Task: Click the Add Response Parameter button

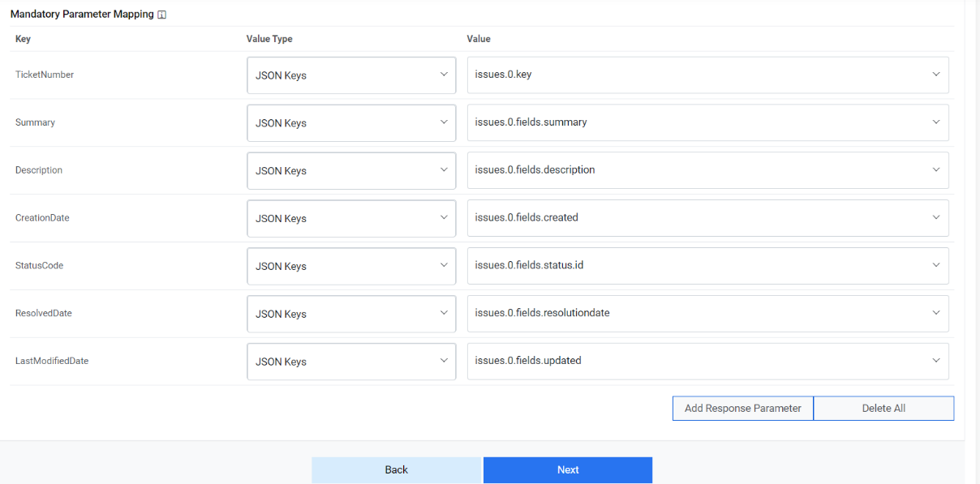Action: (x=742, y=408)
